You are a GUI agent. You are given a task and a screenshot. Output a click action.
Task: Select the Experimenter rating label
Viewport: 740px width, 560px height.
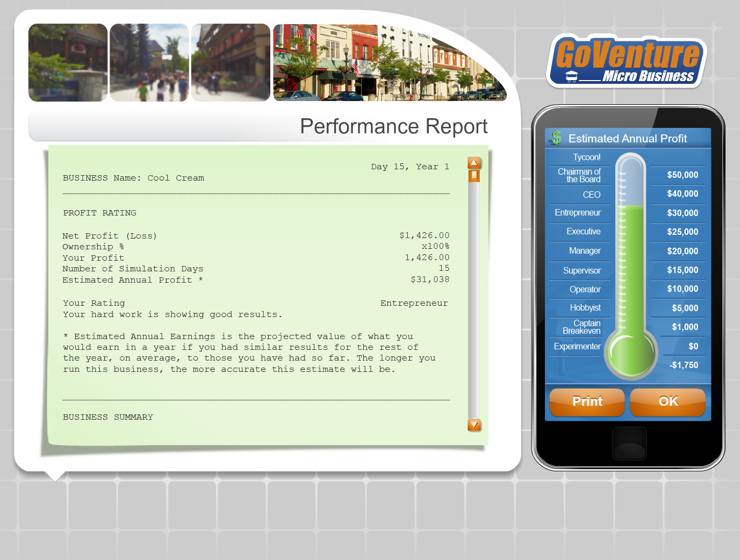point(577,346)
